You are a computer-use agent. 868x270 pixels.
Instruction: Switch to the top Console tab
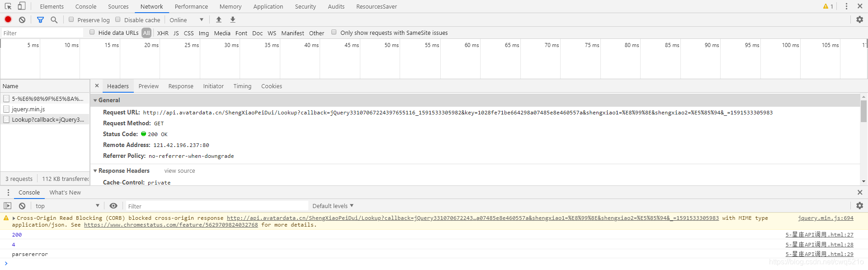pos(86,6)
